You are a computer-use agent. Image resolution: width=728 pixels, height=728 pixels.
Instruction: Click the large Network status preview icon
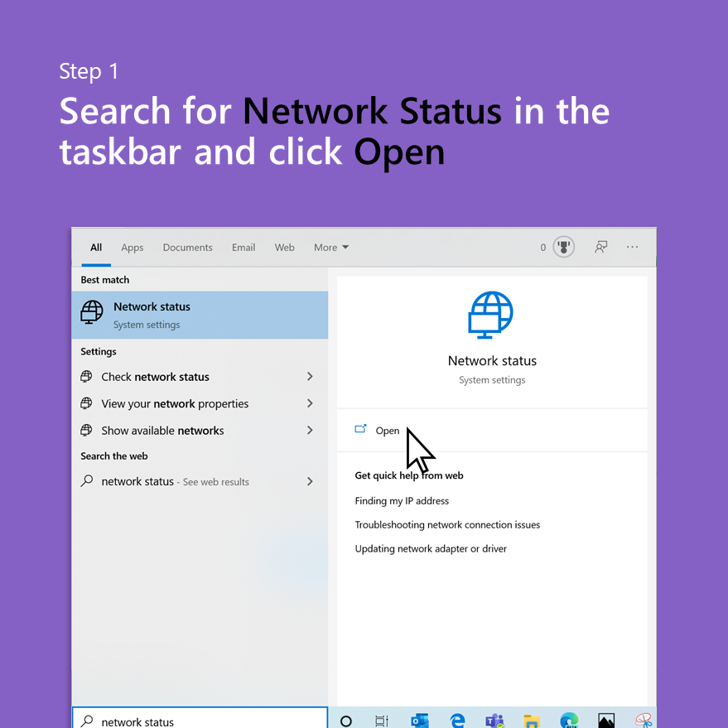click(x=491, y=315)
